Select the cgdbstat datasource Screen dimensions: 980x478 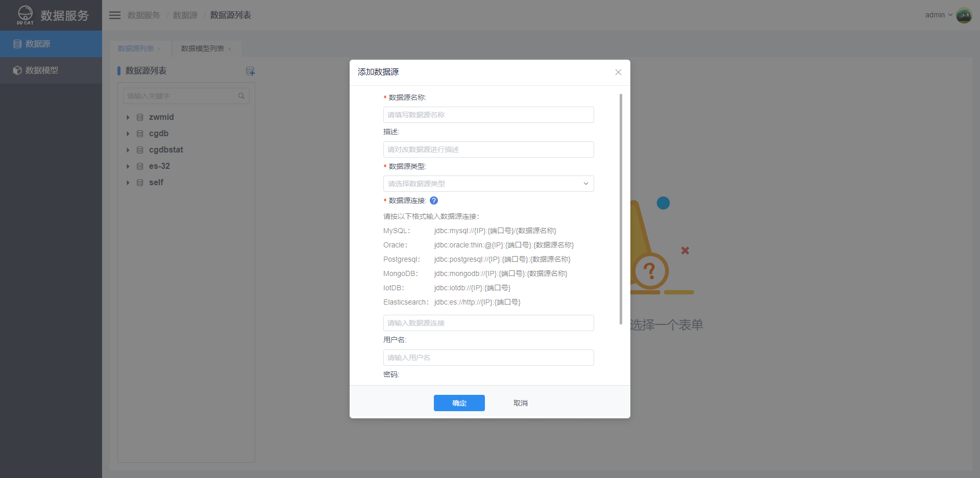166,150
